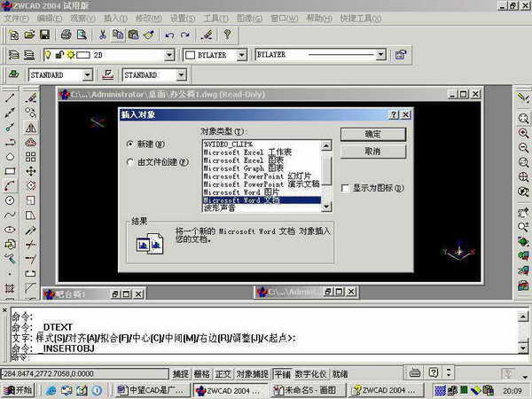Click the Cut scissors icon
Viewport: 532px width, 399px height.
(103, 35)
